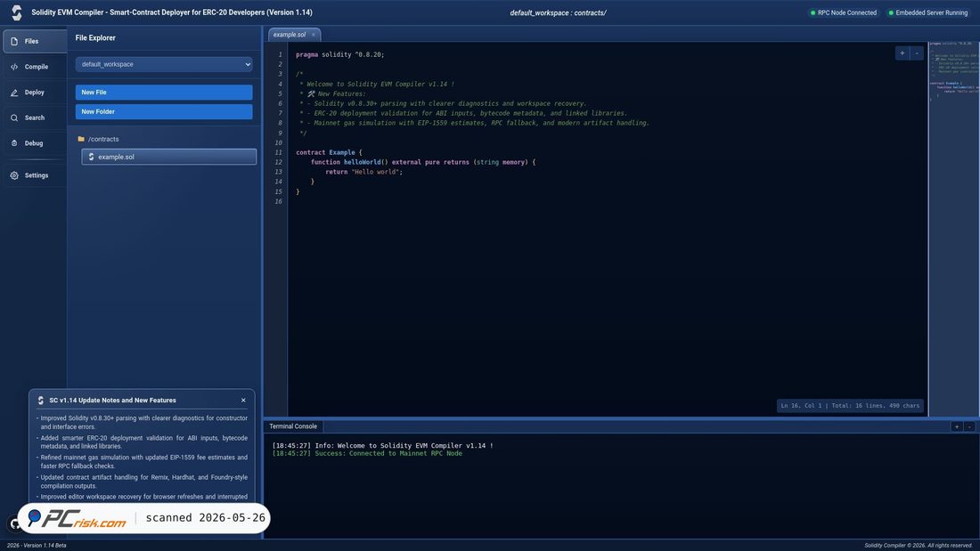The width and height of the screenshot is (980, 551).
Task: Click the Welcome to Solidity EVM Compiler log line
Action: (382, 446)
